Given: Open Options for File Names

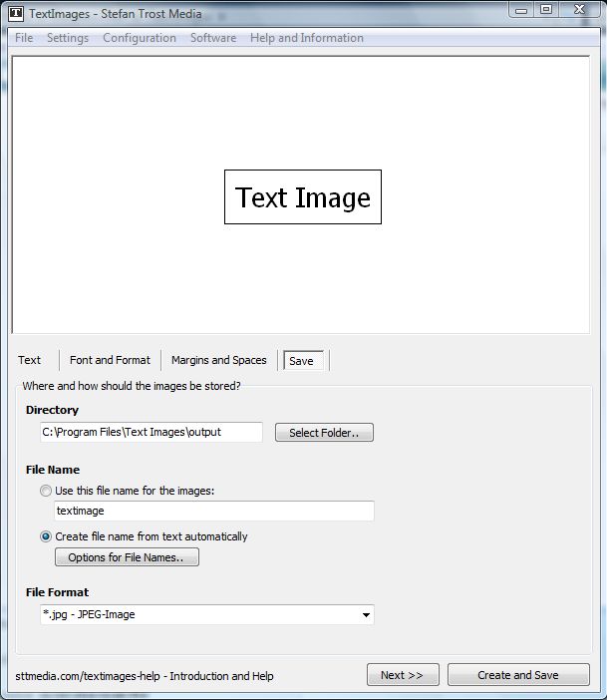Looking at the screenshot, I should (x=127, y=557).
